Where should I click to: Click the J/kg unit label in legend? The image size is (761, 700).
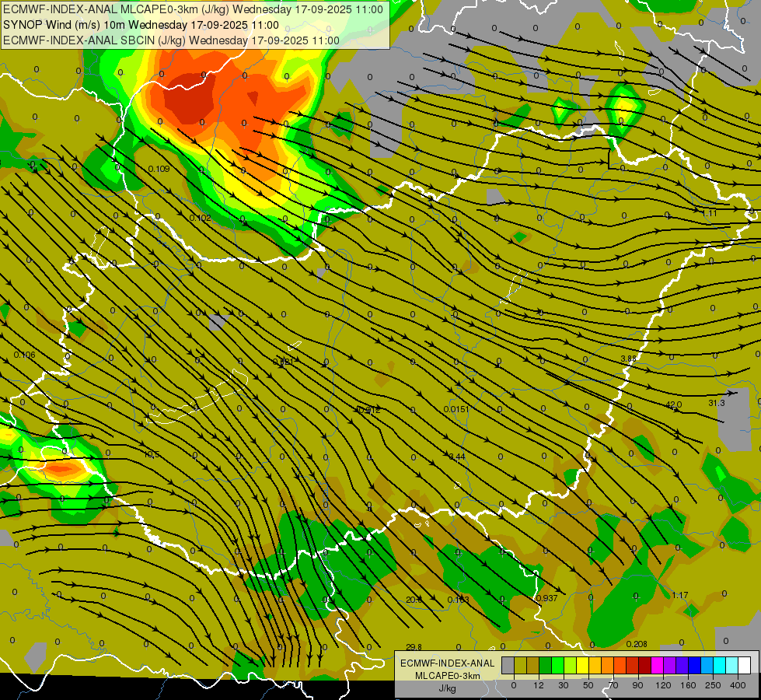tap(447, 688)
